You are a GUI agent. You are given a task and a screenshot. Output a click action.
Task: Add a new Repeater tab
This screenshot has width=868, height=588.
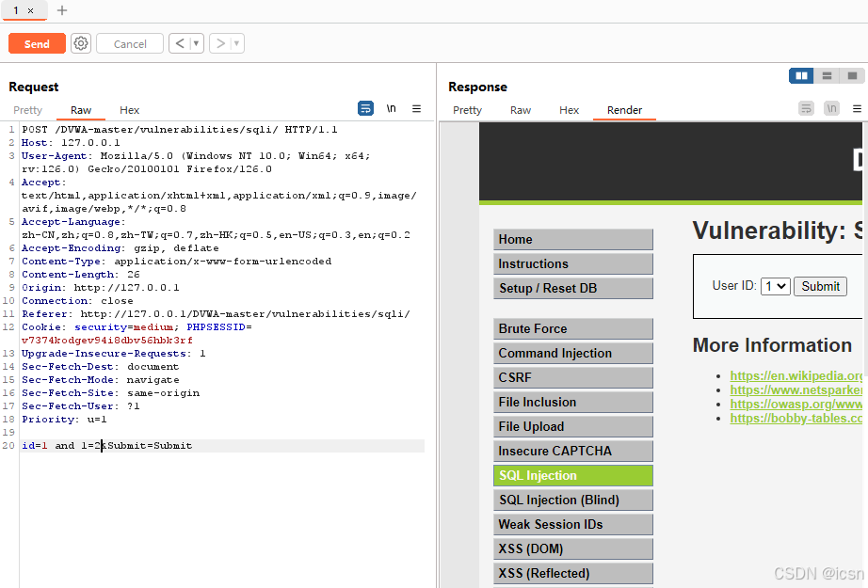pos(62,10)
